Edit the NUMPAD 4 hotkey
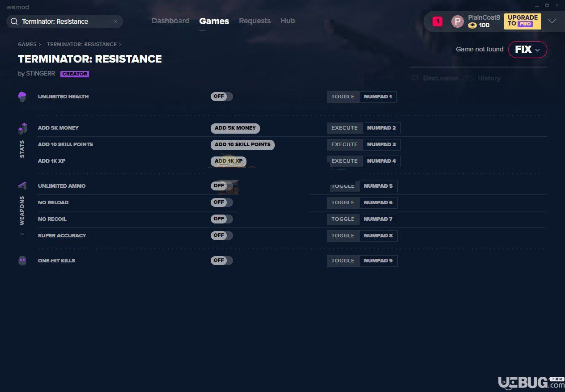 [382, 161]
